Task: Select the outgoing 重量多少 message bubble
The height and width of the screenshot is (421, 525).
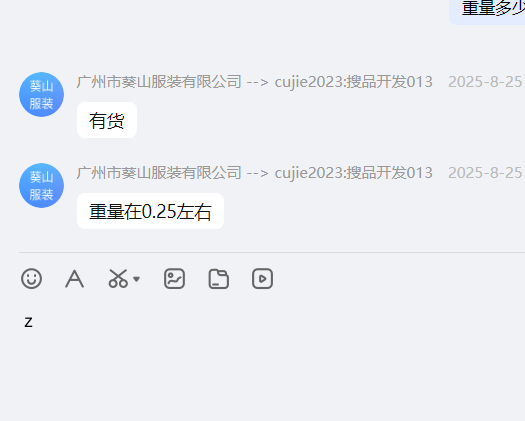Action: [x=487, y=10]
